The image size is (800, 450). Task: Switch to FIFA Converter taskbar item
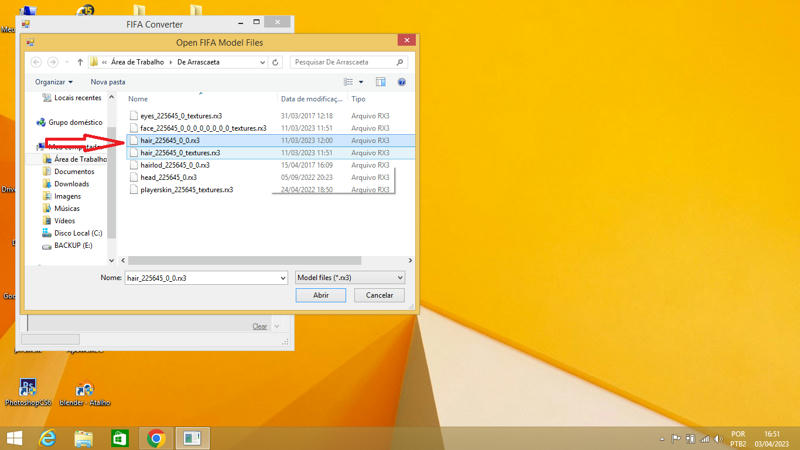pos(192,438)
